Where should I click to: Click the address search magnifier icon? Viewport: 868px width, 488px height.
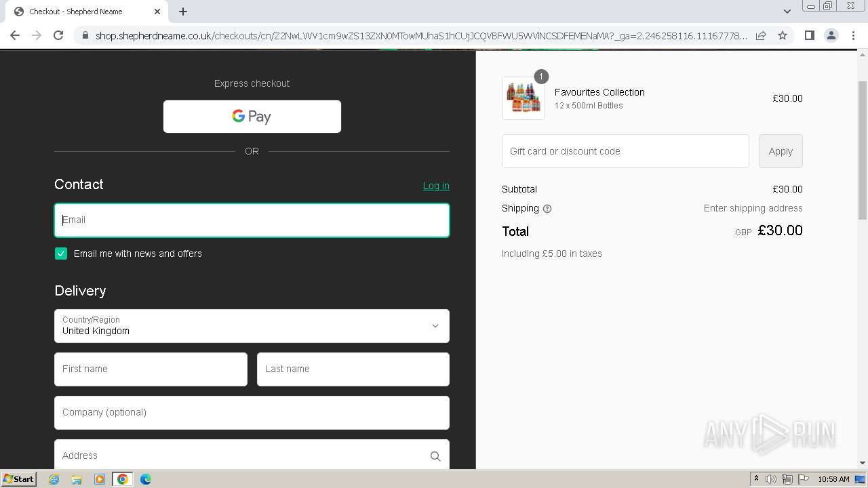(x=435, y=456)
